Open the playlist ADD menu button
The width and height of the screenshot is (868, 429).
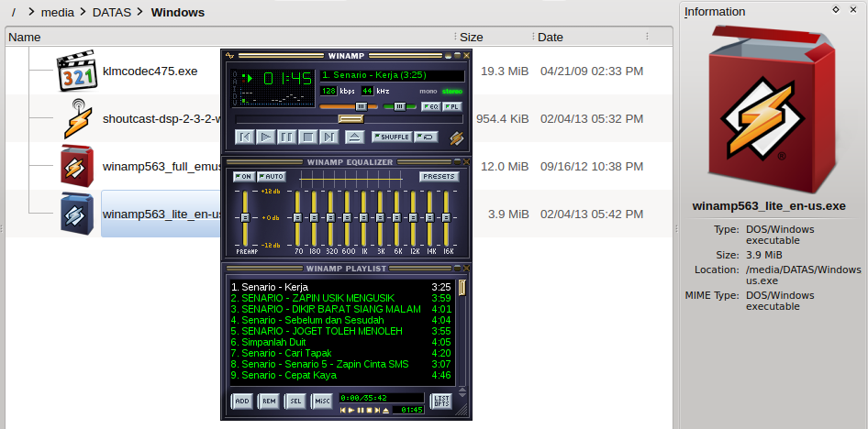[242, 401]
